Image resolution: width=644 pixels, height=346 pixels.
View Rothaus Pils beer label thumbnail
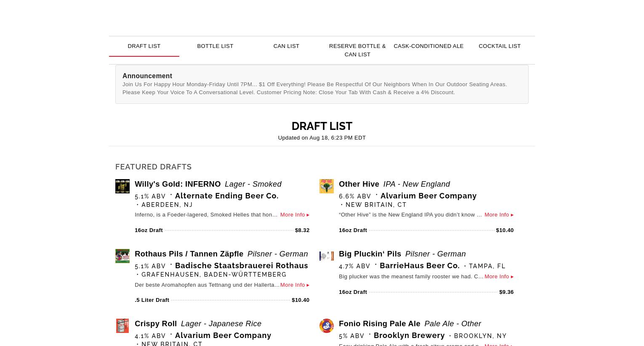pos(122,256)
